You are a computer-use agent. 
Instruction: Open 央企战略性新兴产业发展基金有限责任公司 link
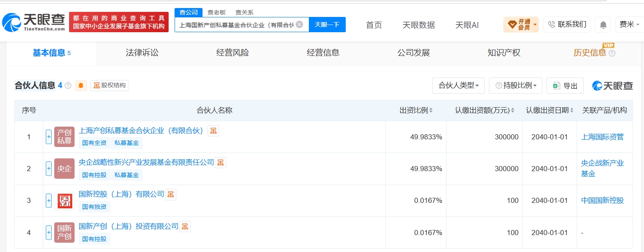pyautogui.click(x=147, y=162)
